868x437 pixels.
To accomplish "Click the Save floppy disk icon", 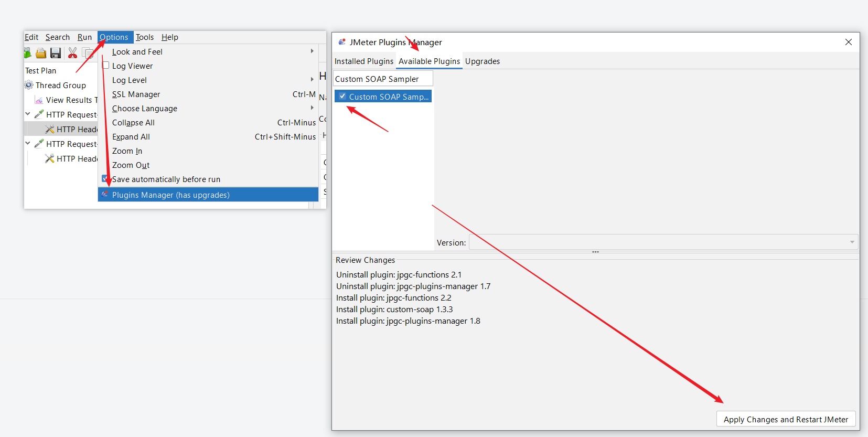I will pyautogui.click(x=56, y=53).
